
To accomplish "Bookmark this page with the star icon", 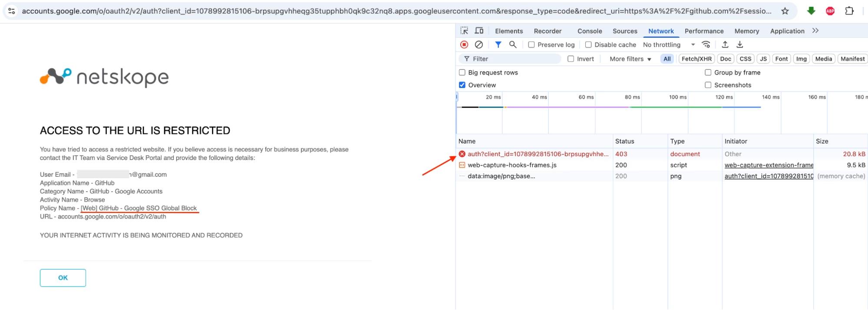I will coord(785,11).
